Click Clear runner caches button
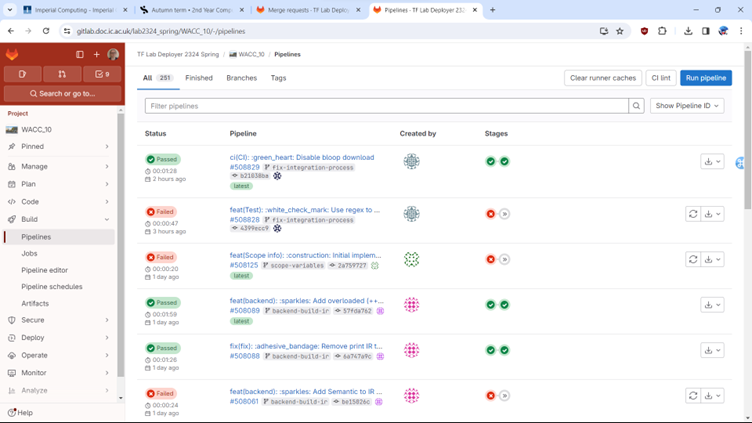752x423 pixels. click(602, 78)
